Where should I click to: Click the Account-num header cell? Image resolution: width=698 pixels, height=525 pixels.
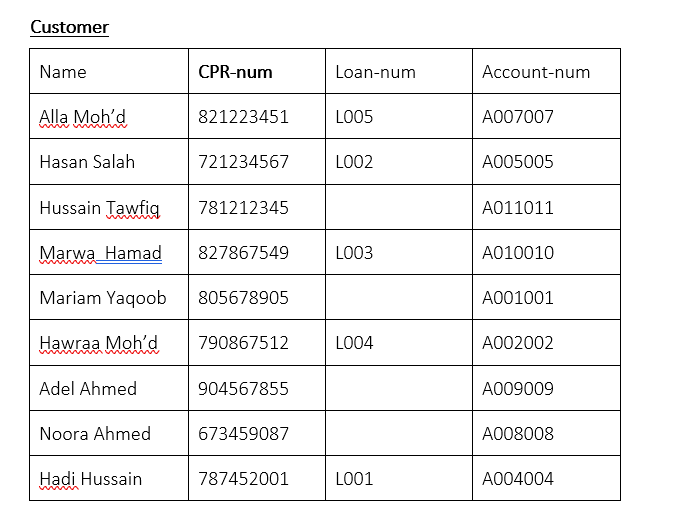(546, 71)
